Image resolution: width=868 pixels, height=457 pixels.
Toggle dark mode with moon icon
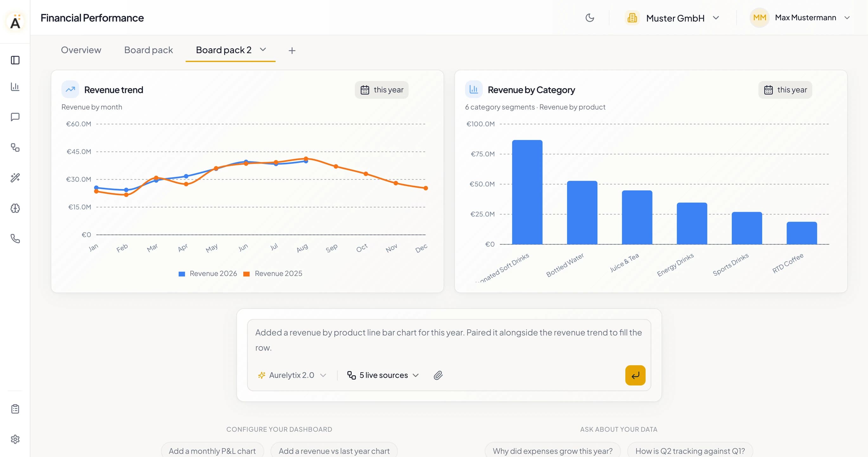click(590, 17)
